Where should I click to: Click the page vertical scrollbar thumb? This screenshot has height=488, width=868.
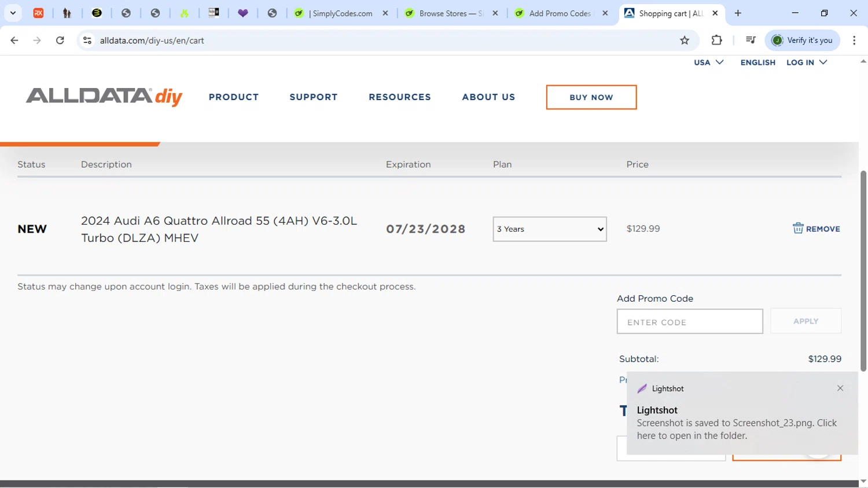[x=863, y=271]
